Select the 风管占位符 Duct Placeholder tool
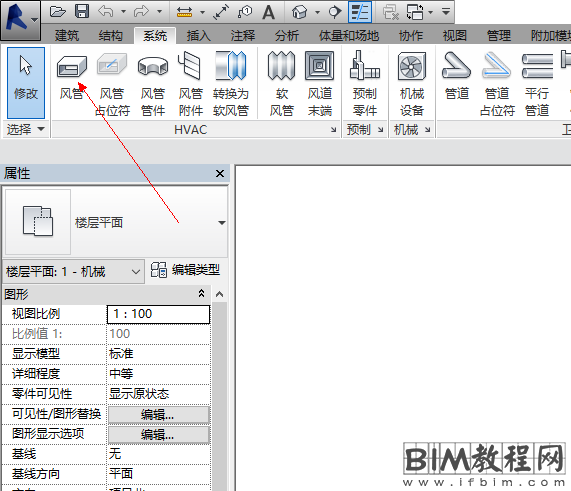Viewport: 571px width, 491px height. [112, 84]
